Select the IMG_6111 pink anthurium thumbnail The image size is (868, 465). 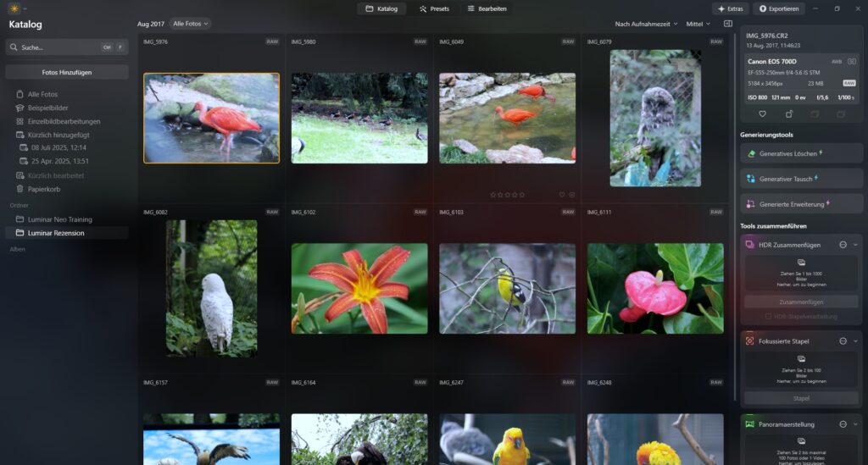coord(655,288)
